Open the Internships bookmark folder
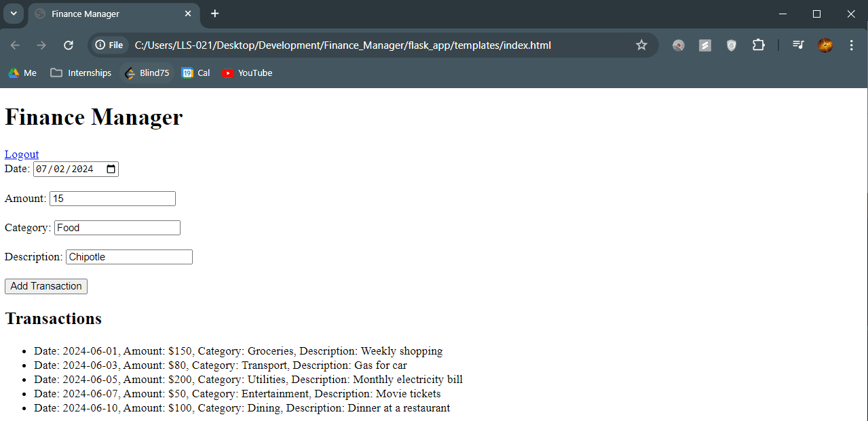Viewport: 868px width, 421px height. [x=81, y=73]
